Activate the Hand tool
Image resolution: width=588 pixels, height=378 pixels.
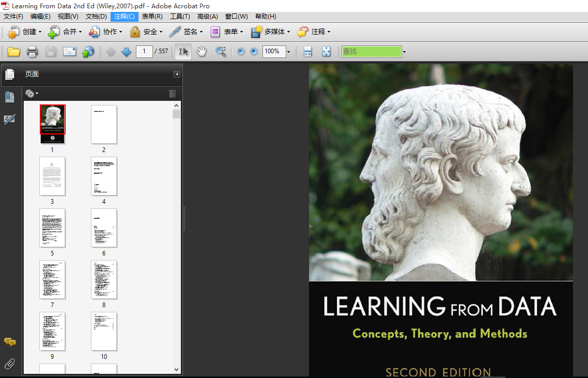tap(202, 51)
